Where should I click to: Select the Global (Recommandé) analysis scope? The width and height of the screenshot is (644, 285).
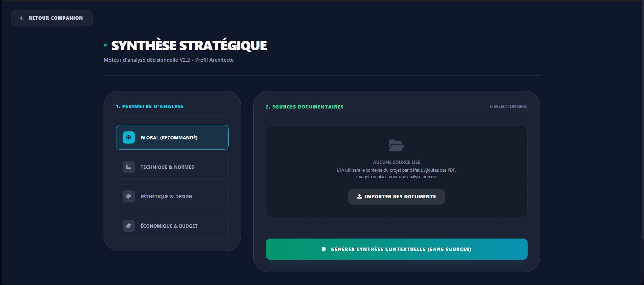point(172,137)
